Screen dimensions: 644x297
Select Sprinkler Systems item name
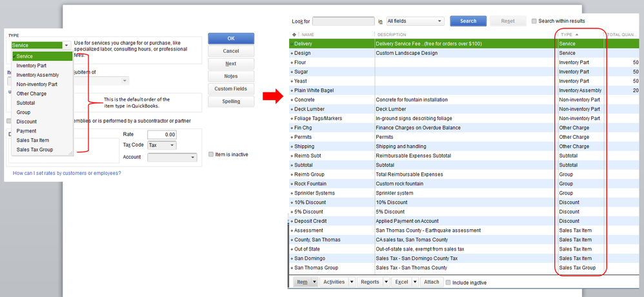coord(315,193)
